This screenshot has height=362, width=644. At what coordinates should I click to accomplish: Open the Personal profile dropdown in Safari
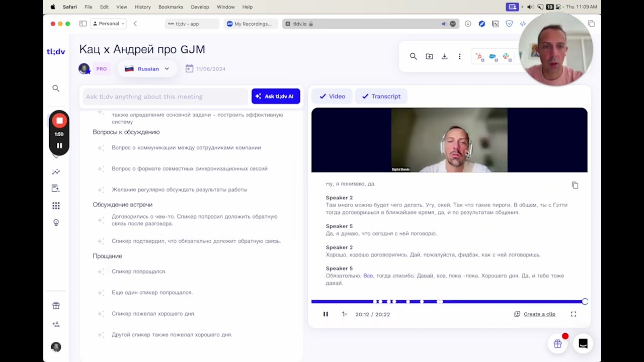coord(108,24)
